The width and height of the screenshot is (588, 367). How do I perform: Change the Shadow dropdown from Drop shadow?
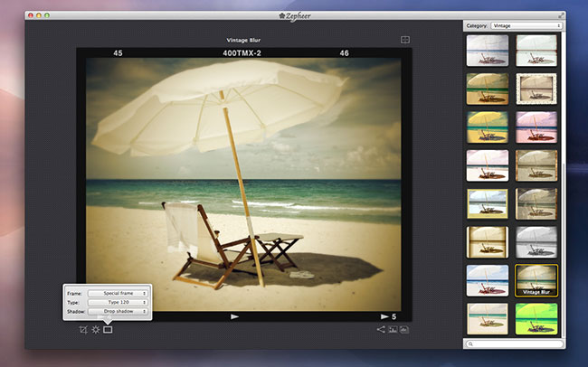pyautogui.click(x=118, y=311)
